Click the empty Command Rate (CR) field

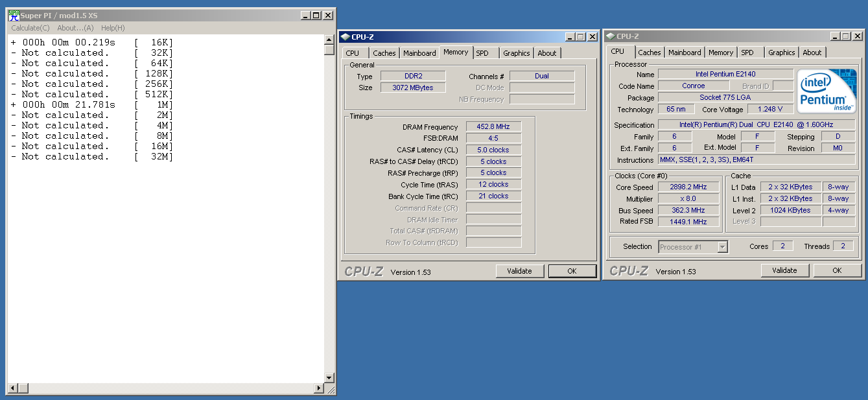493,208
